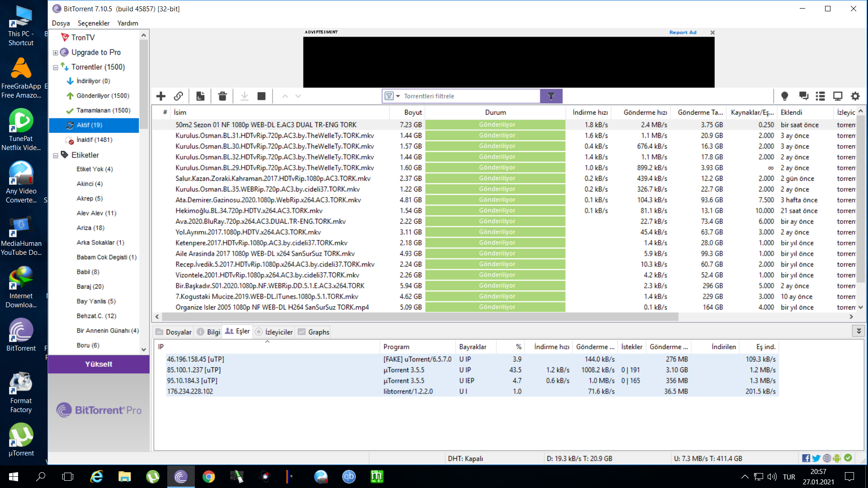Click the Add Torrent plus icon
The width and height of the screenshot is (868, 488).
(x=161, y=96)
